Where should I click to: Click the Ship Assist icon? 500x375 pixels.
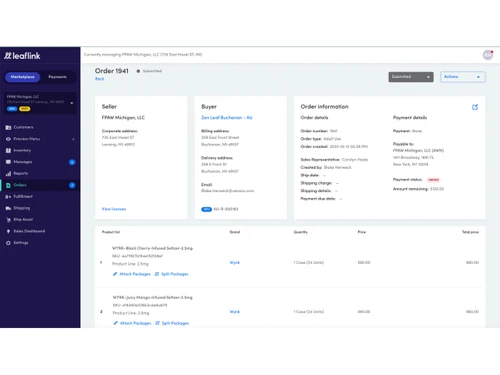tap(8, 220)
